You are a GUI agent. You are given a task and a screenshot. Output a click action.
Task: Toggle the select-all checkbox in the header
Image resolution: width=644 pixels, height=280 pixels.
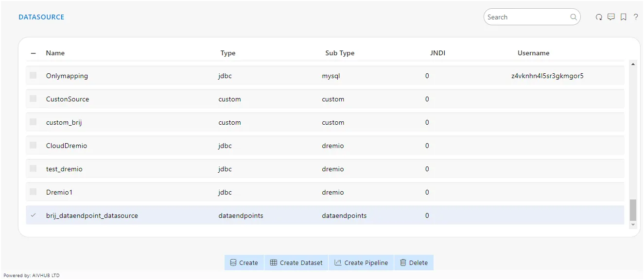point(33,53)
